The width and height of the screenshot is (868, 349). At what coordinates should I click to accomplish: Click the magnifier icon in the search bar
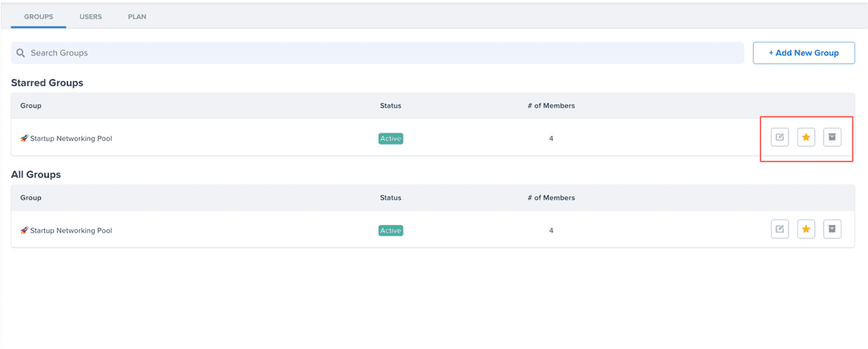[x=21, y=53]
